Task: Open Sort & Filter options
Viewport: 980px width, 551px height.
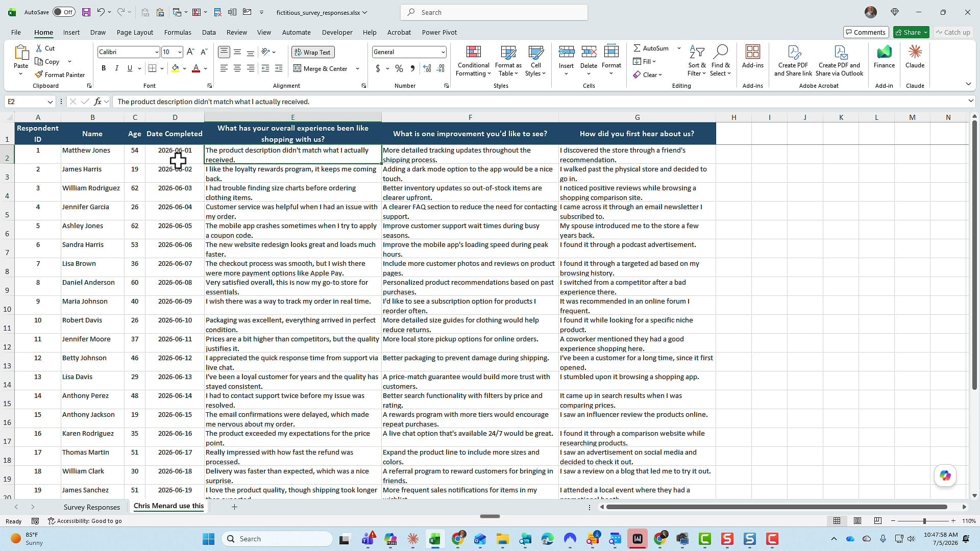Action: 697,61
